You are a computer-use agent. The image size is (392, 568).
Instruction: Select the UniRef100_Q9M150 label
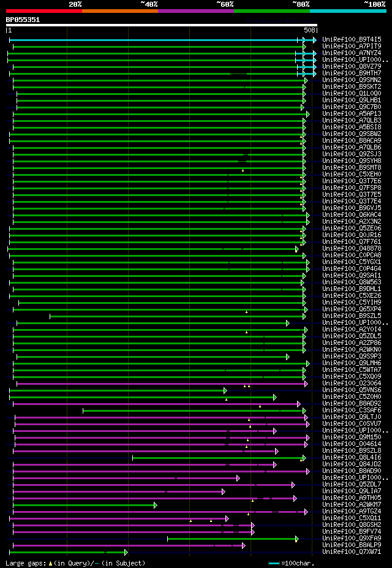point(352,437)
